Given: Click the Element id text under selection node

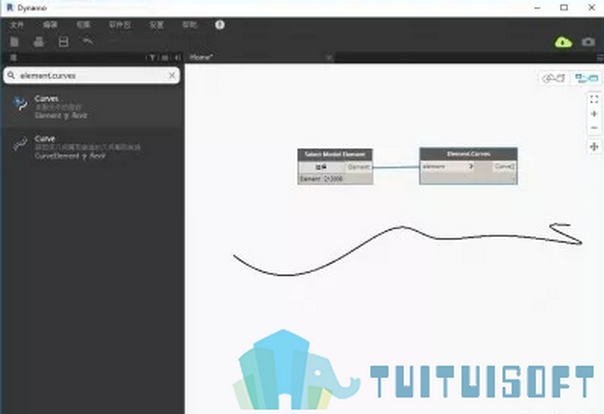Looking at the screenshot, I should [321, 179].
